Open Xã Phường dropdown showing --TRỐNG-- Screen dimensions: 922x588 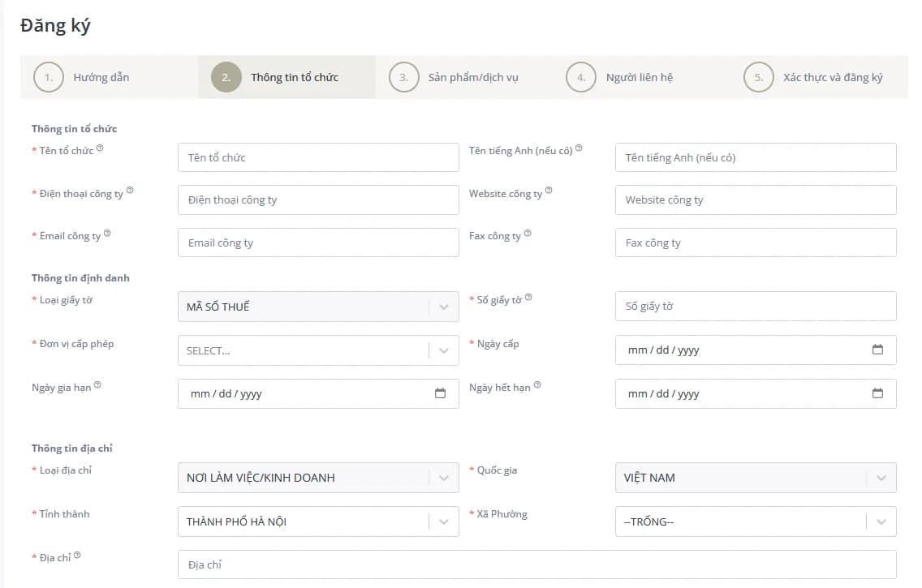(756, 521)
